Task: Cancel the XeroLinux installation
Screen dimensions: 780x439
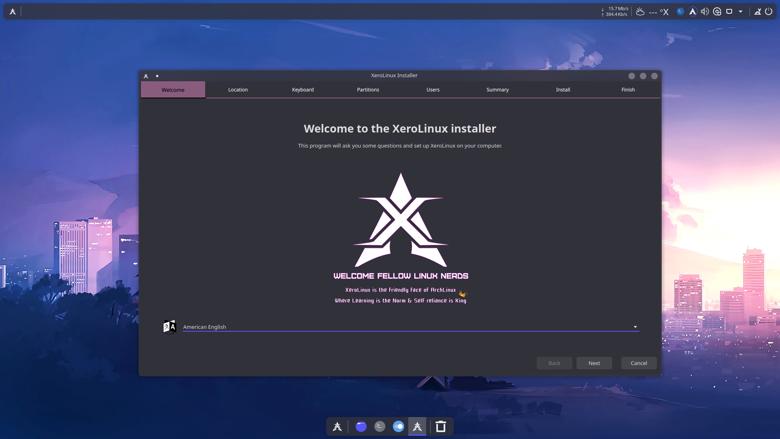Action: [x=639, y=363]
